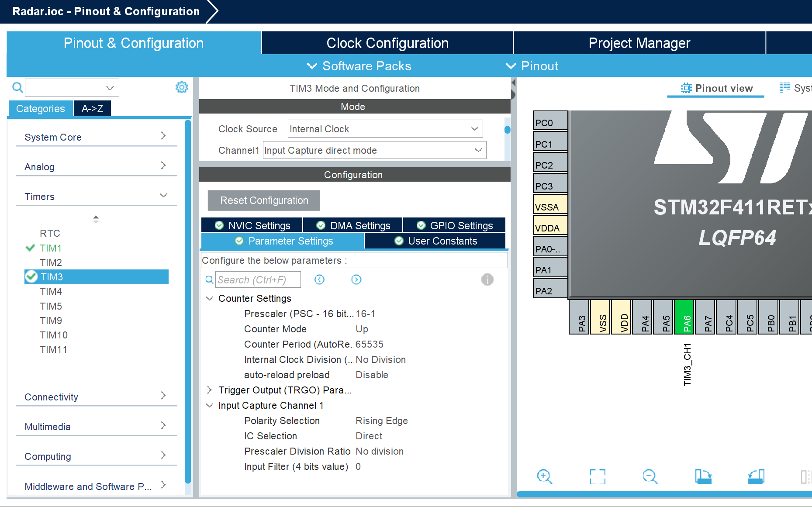Click the GPIO Settings green check icon
812x507 pixels.
[x=421, y=225]
